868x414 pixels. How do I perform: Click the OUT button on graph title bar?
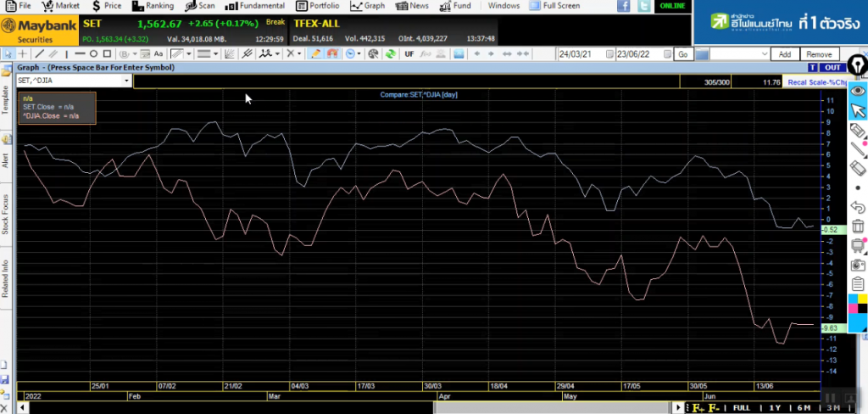832,68
